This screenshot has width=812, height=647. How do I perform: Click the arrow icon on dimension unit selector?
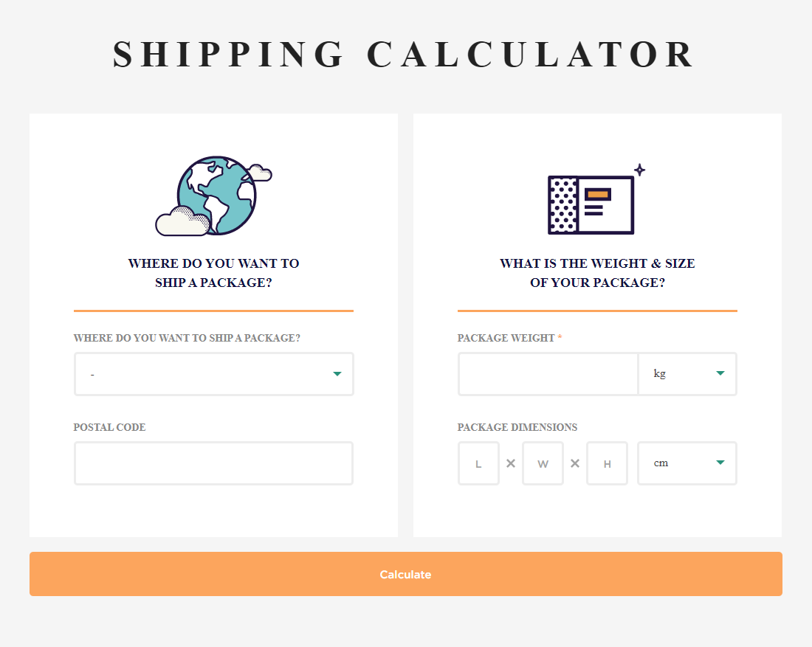coord(719,463)
